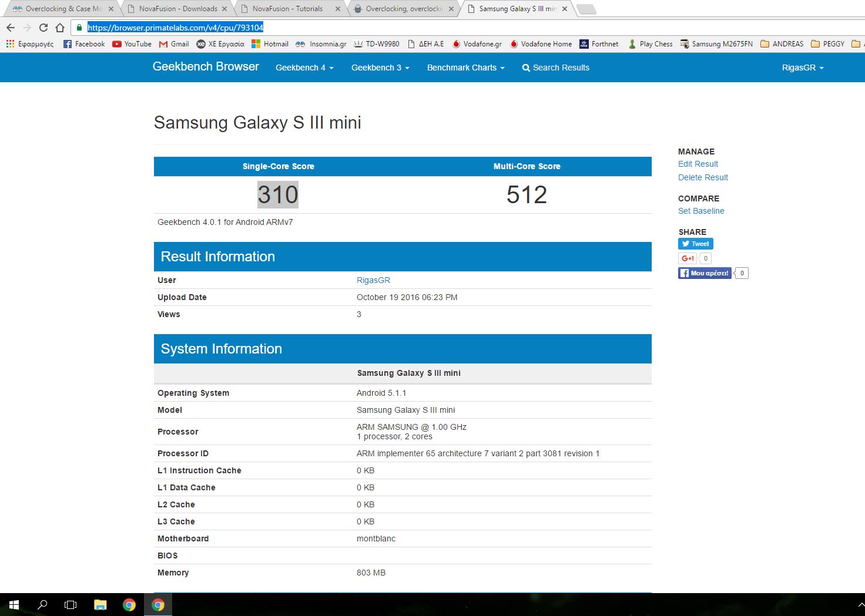Click the Google +1 share button
865x616 pixels.
(688, 258)
